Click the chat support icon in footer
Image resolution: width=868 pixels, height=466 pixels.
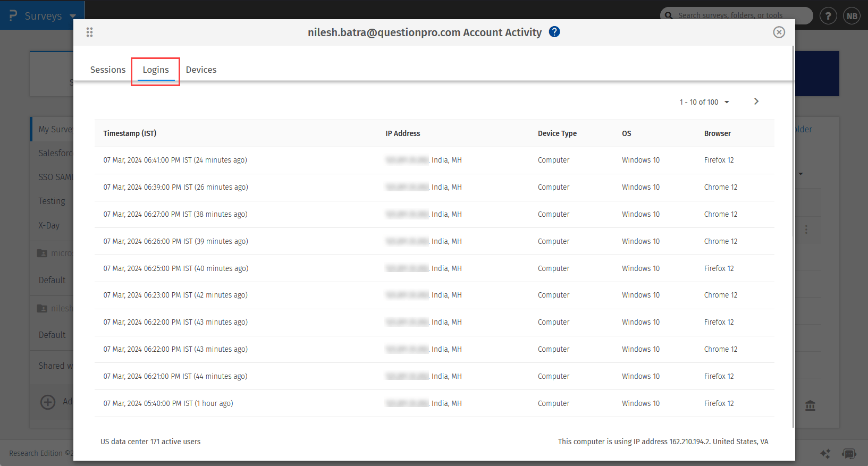tap(849, 453)
